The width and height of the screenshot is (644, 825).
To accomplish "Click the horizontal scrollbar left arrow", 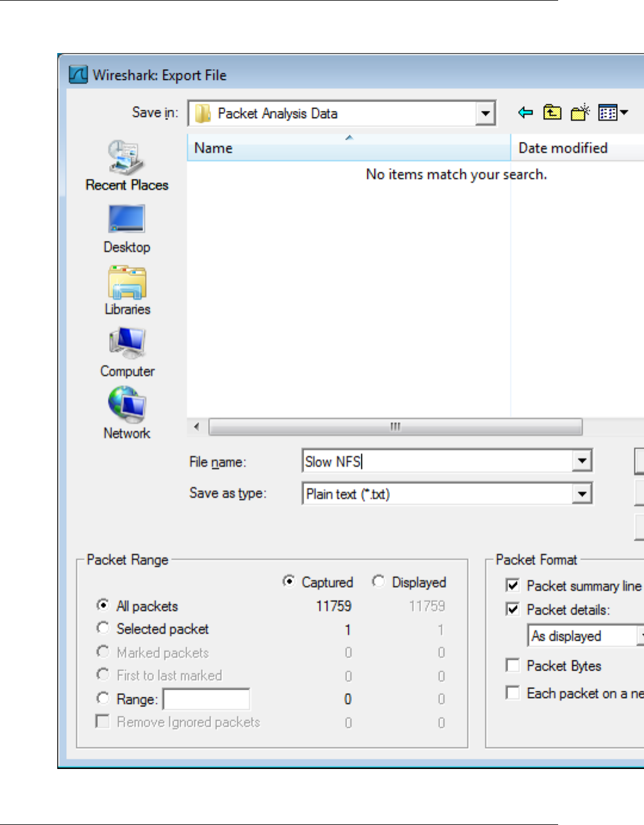I will click(x=197, y=427).
